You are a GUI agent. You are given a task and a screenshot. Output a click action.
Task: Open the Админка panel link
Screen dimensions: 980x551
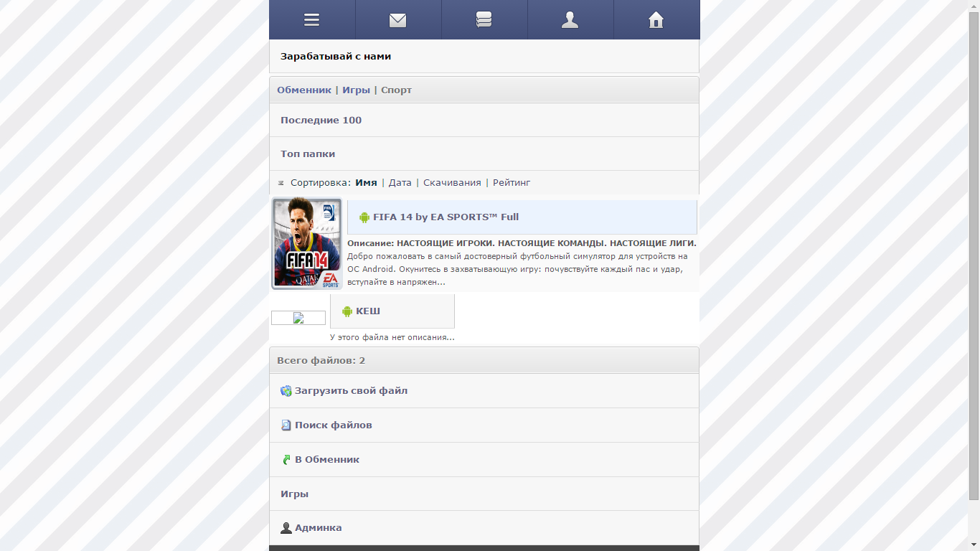(x=484, y=528)
